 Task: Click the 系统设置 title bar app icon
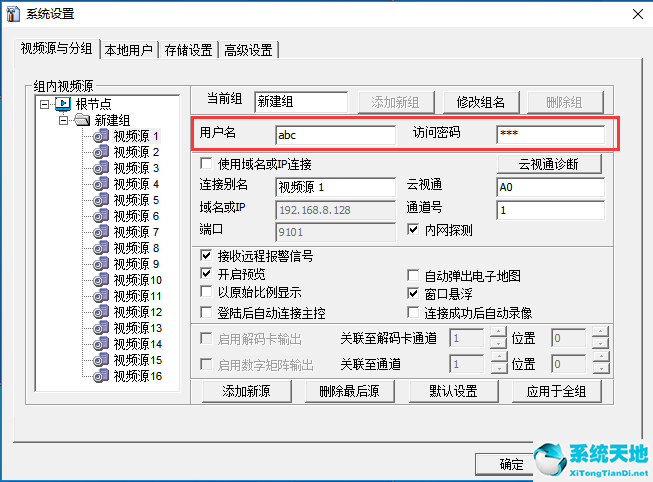coord(12,14)
